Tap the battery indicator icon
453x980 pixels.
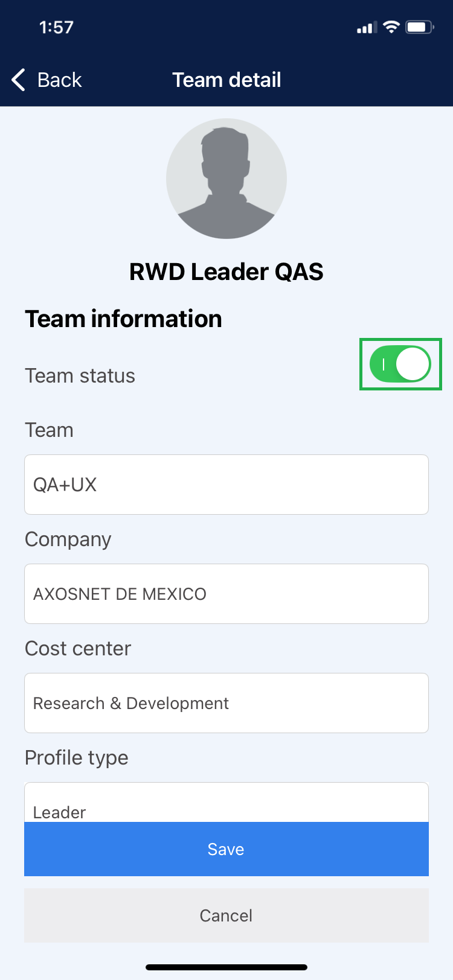coord(420,27)
